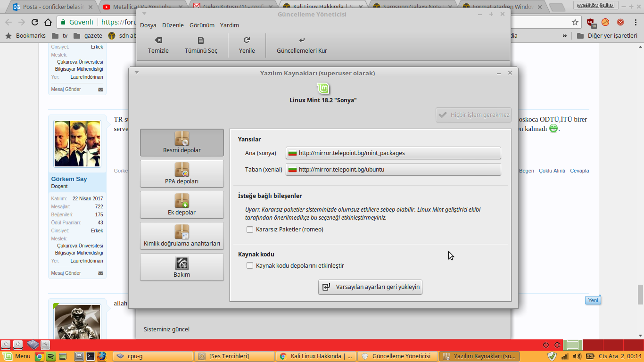Click the Yeni badge on forum post
This screenshot has height=362, width=644.
(x=593, y=300)
